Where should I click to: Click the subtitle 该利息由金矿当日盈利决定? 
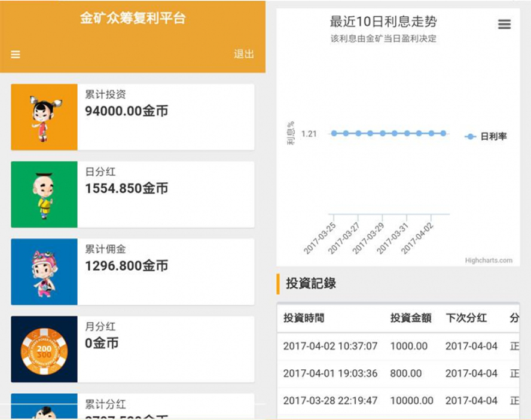[x=383, y=39]
